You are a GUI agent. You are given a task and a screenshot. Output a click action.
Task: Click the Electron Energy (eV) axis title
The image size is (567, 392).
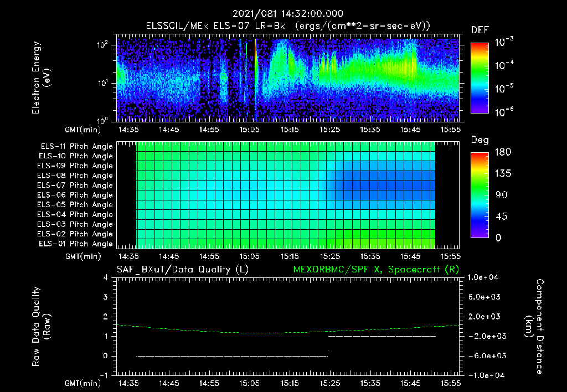pyautogui.click(x=41, y=78)
